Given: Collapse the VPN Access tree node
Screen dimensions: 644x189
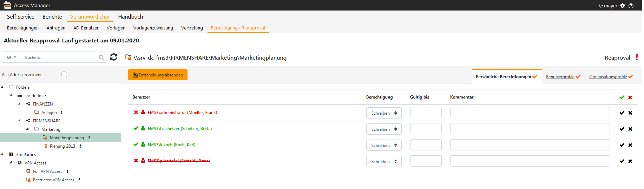Looking at the screenshot, I should tap(11, 163).
